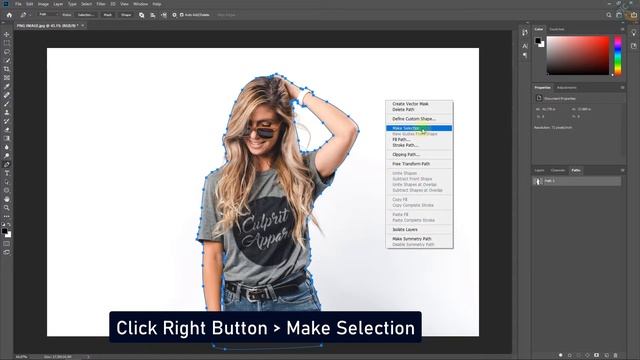Click the Selection button in options bar
The height and width of the screenshot is (360, 640).
tap(86, 15)
